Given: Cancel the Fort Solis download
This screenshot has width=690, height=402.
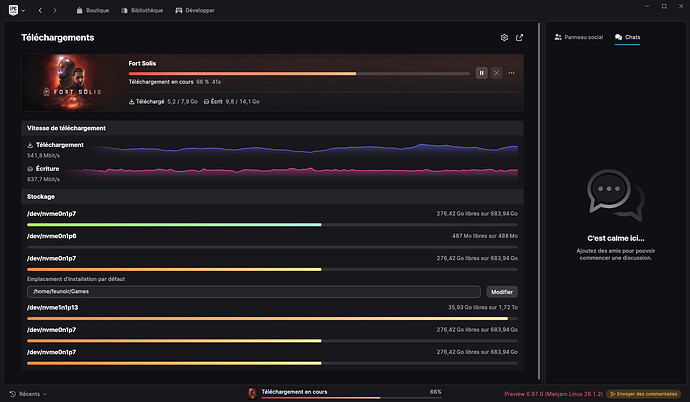Looking at the screenshot, I should coord(496,73).
